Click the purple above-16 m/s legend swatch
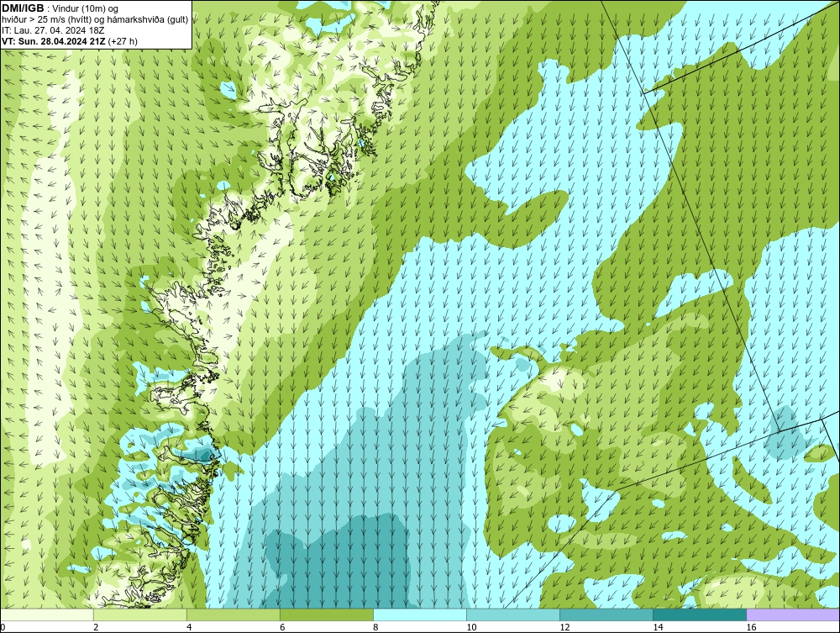 point(793,615)
